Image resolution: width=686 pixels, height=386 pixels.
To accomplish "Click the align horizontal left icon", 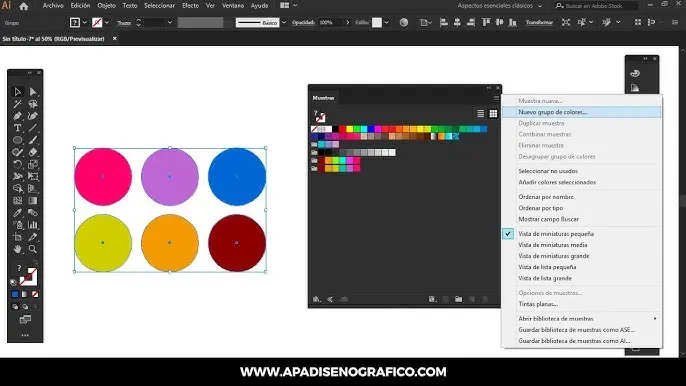I will click(x=444, y=22).
